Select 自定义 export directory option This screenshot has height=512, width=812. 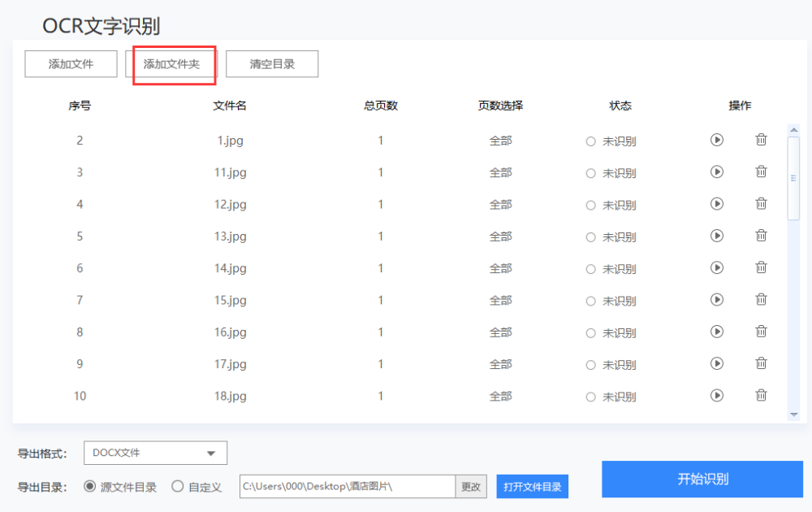(178, 487)
